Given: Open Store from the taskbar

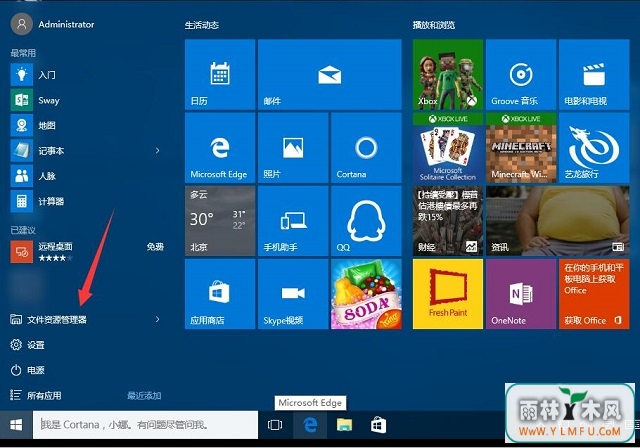Looking at the screenshot, I should pyautogui.click(x=378, y=425).
